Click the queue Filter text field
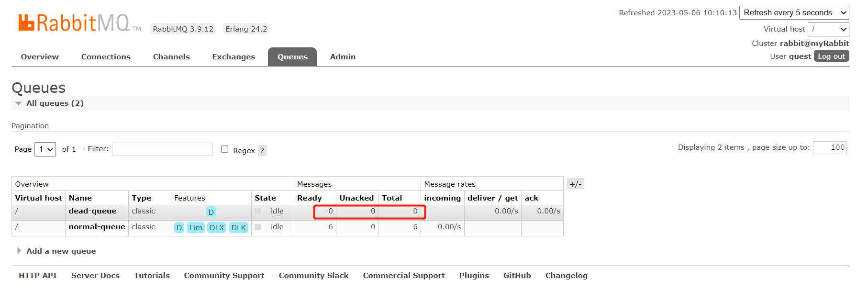The width and height of the screenshot is (868, 291). pos(162,149)
